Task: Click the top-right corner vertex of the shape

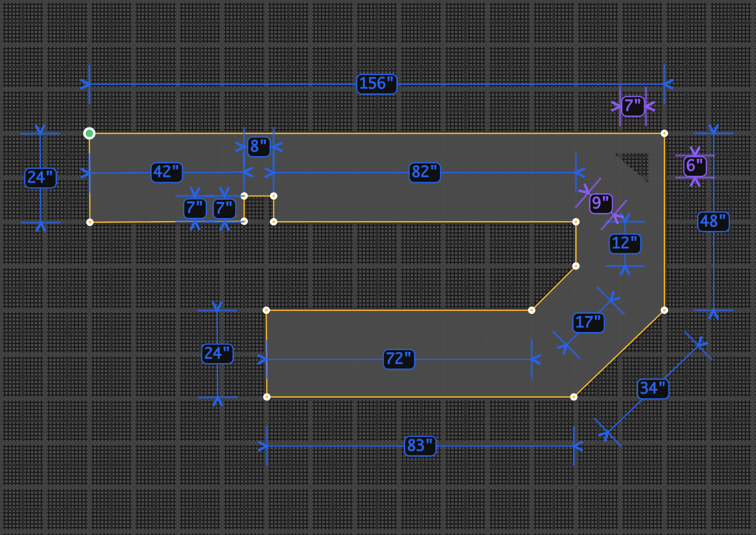Action: tap(664, 133)
